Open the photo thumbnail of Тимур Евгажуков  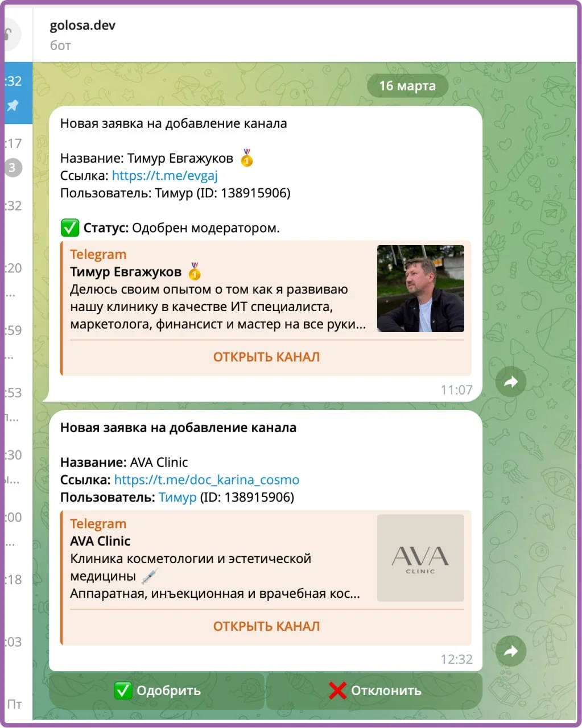(420, 288)
